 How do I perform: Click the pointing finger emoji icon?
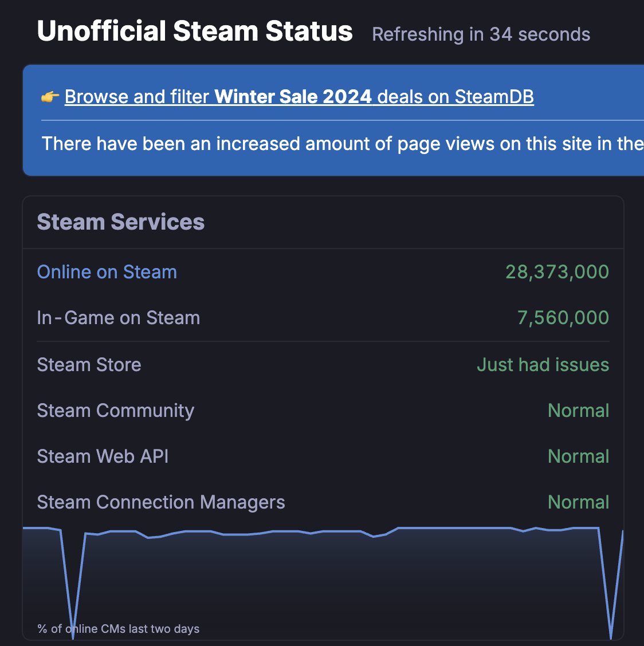coord(50,96)
